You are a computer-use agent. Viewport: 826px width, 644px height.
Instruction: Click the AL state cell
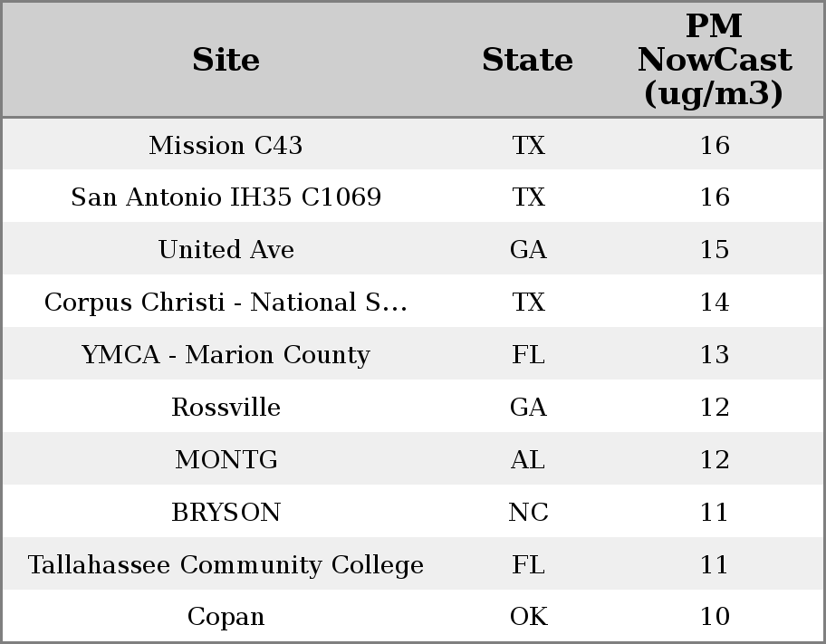[x=528, y=460]
